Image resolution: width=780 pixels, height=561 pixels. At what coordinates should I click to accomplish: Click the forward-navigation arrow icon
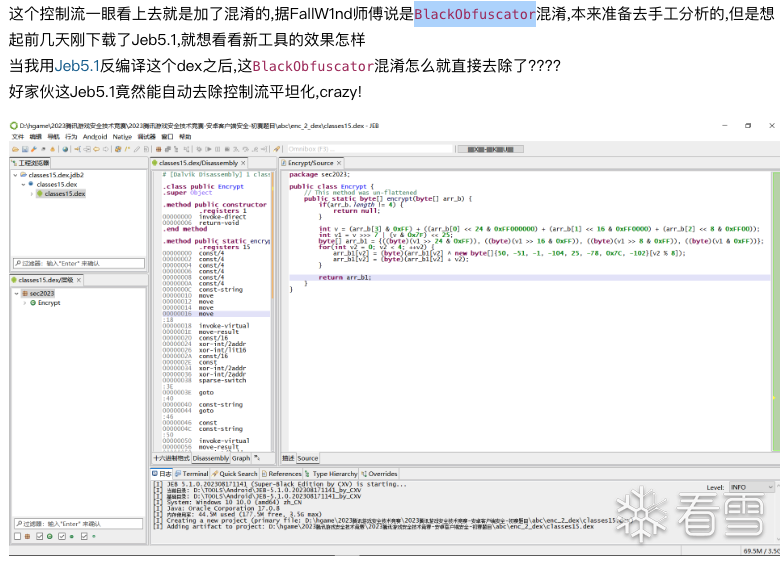click(x=105, y=149)
